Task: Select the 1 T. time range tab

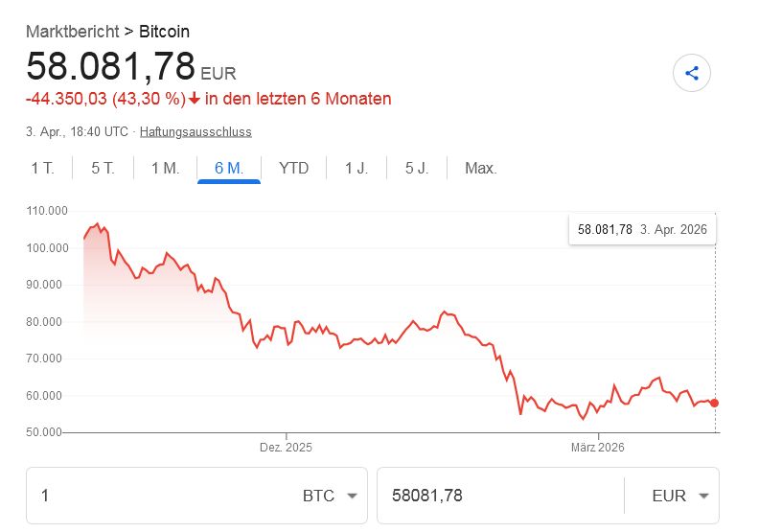Action: 42,169
